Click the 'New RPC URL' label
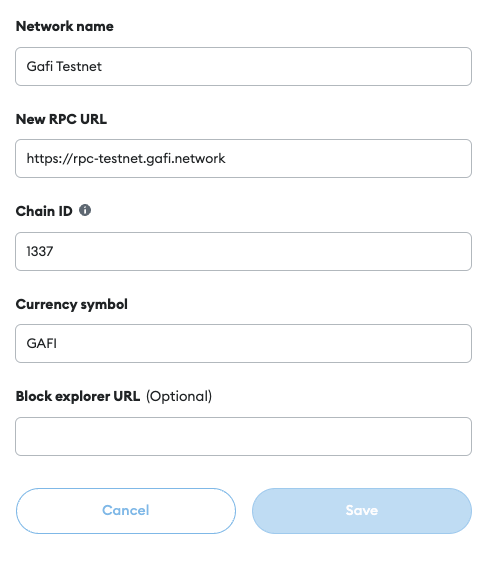Image resolution: width=496 pixels, height=565 pixels. [61, 119]
